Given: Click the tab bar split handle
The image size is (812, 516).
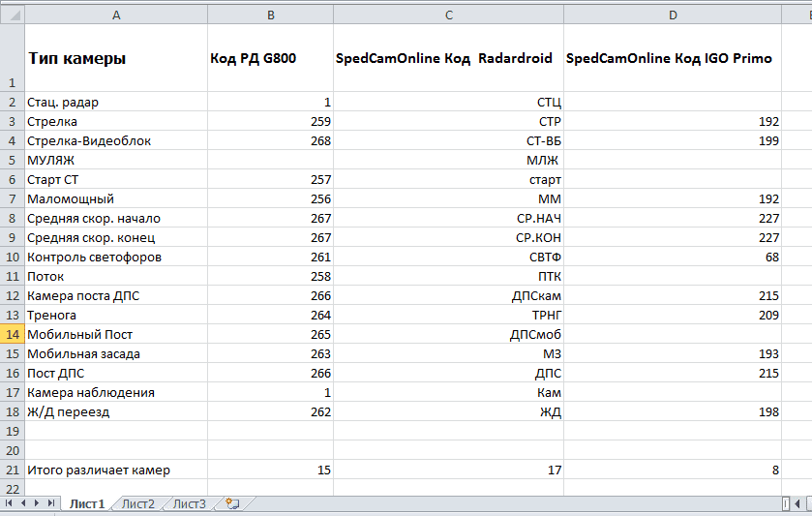Looking at the screenshot, I should pyautogui.click(x=786, y=503).
